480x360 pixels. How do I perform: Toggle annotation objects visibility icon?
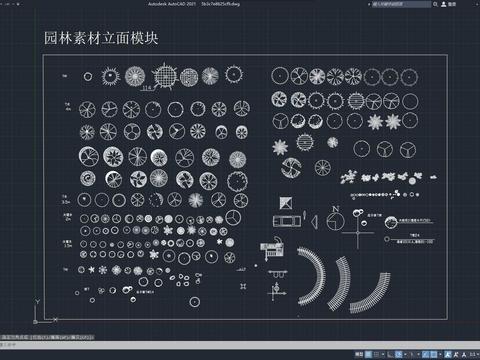pyautogui.click(x=448, y=354)
